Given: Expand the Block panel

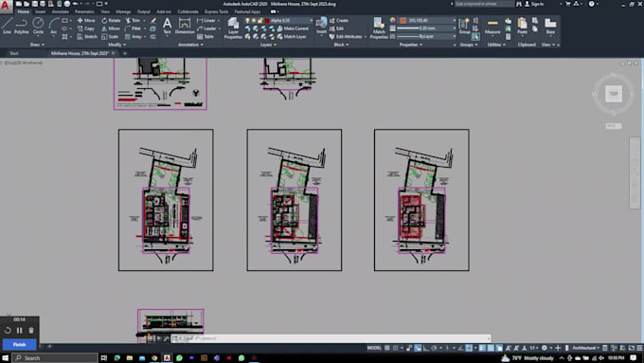Looking at the screenshot, I should click(341, 45).
